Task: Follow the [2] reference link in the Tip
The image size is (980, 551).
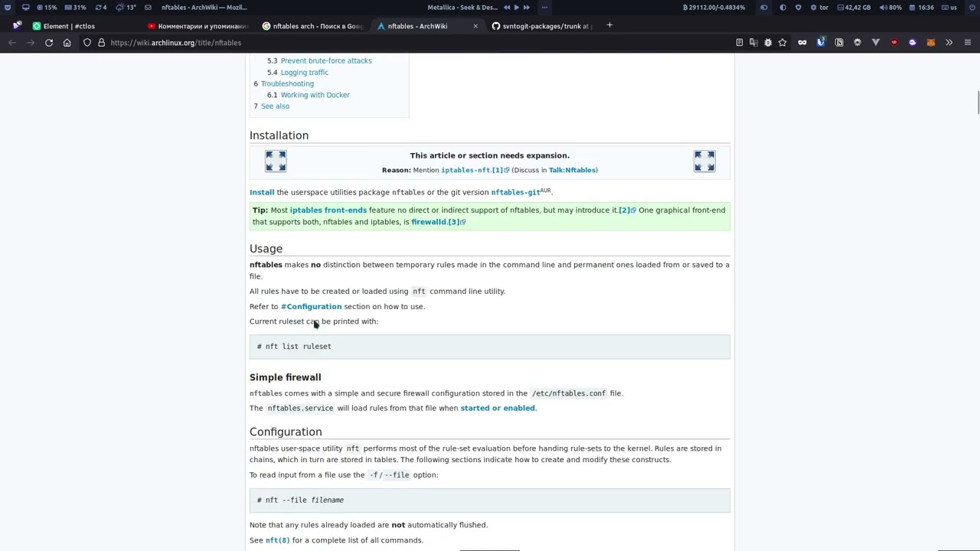Action: (x=627, y=210)
